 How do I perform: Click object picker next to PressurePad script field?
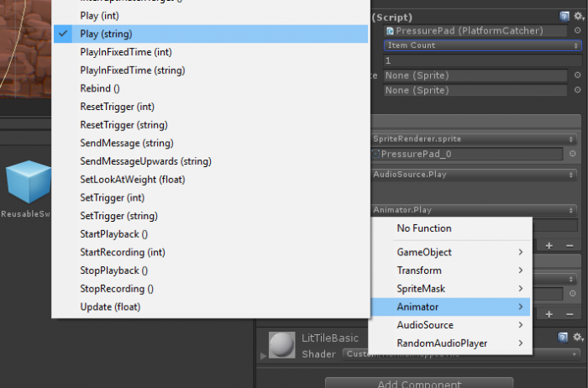(578, 31)
